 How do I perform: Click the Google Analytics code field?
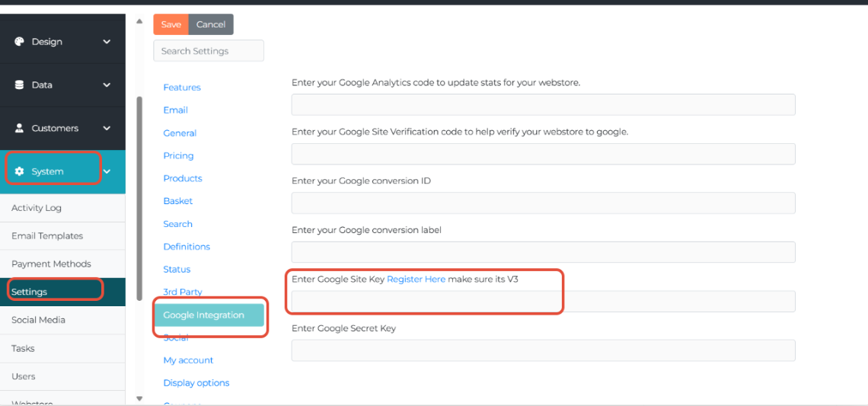coord(543,104)
